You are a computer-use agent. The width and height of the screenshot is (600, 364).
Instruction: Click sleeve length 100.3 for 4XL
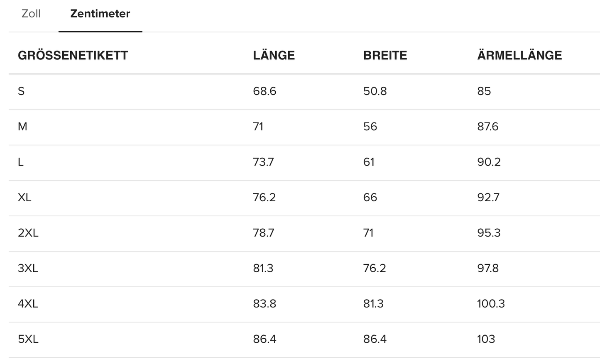491,304
